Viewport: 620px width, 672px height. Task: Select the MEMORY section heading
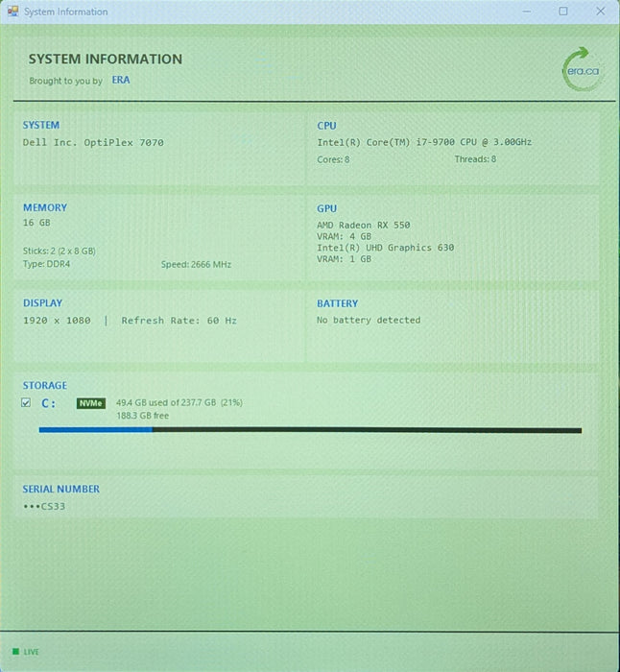tap(45, 207)
